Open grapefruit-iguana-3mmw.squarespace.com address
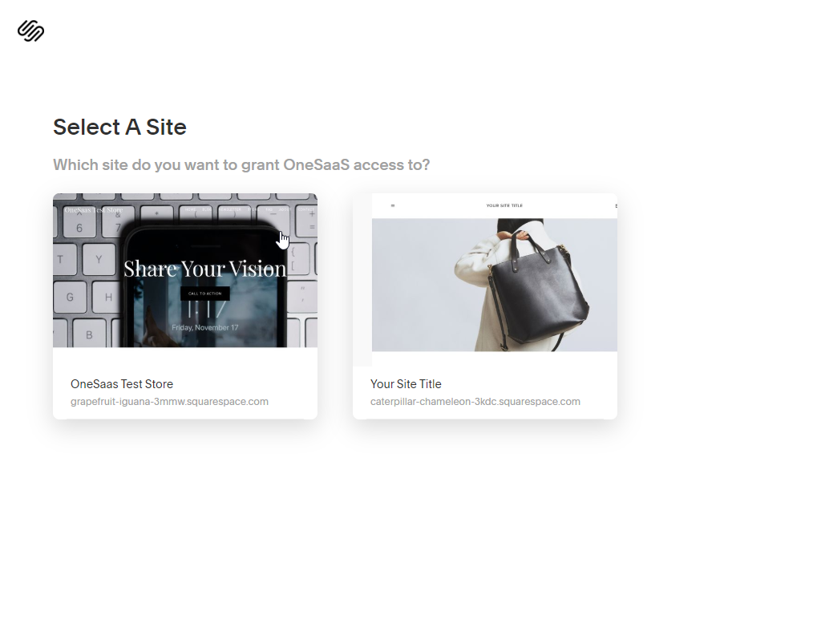The height and width of the screenshot is (644, 821). point(170,402)
